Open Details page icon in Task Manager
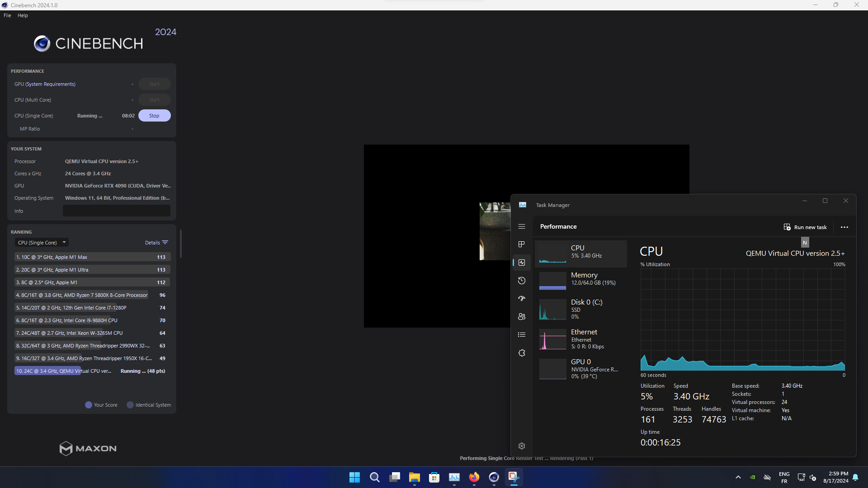 [522, 335]
